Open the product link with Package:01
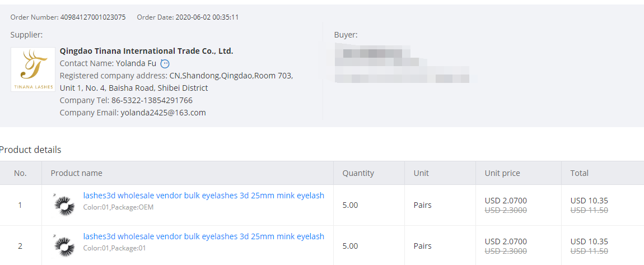644x265 pixels. [203, 236]
